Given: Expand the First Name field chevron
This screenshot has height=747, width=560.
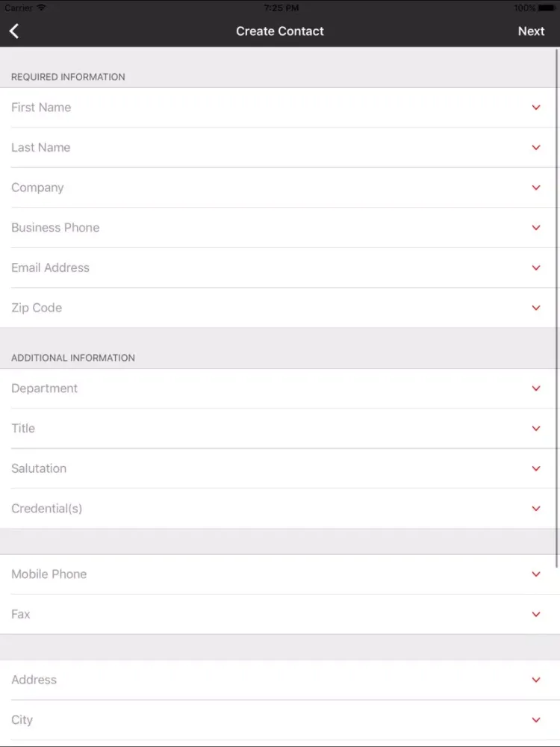Looking at the screenshot, I should (x=535, y=107).
